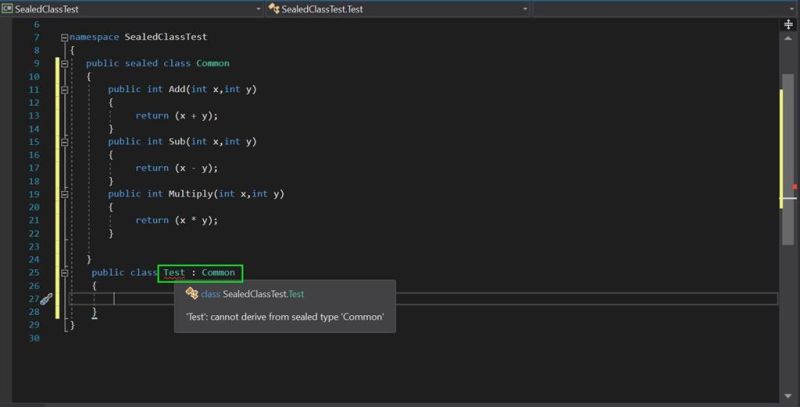
Task: Click line number 30 in the gutter
Action: [34, 338]
